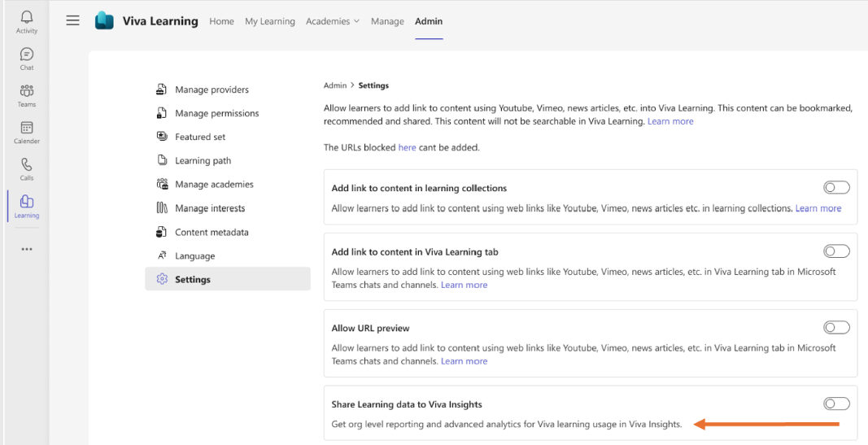Screen dimensions: 868x445
Task: Toggle the hamburger navigation menu
Action: coord(72,20)
